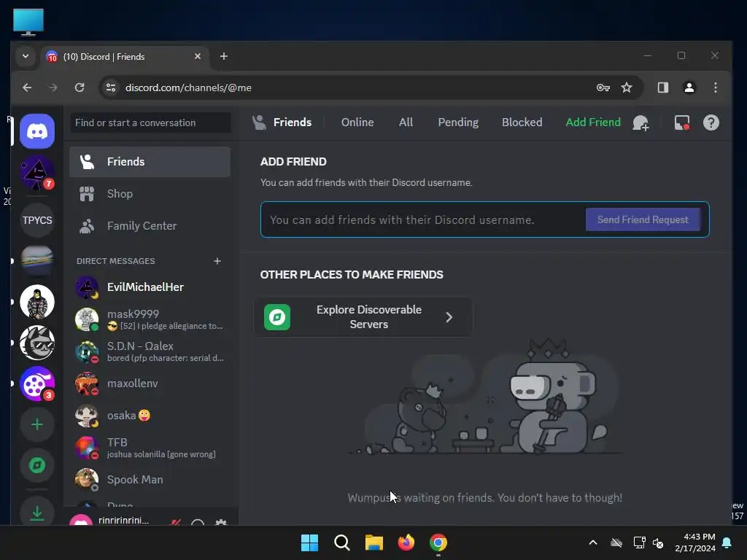747x560 pixels.
Task: Open DM with Spook Man
Action: tap(150, 480)
